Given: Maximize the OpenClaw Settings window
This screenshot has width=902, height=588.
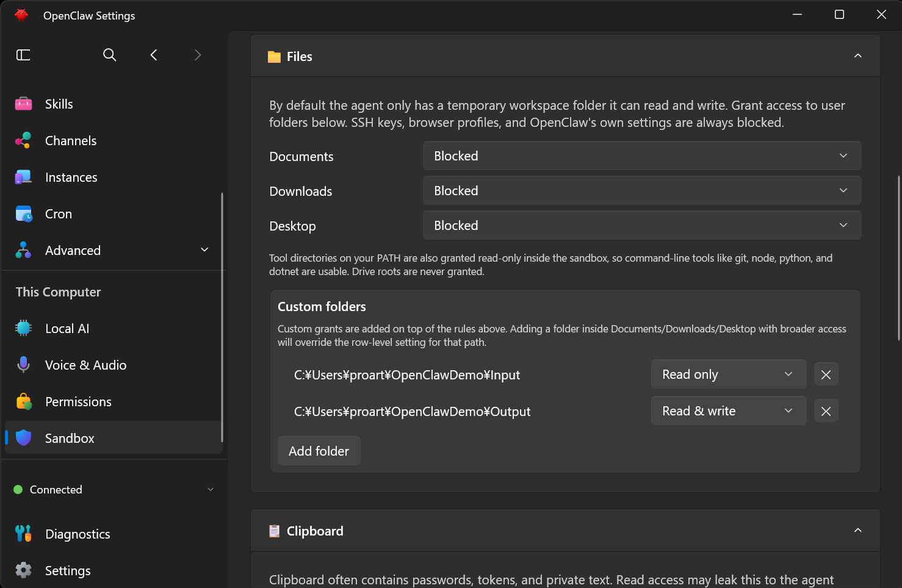Looking at the screenshot, I should 839,15.
